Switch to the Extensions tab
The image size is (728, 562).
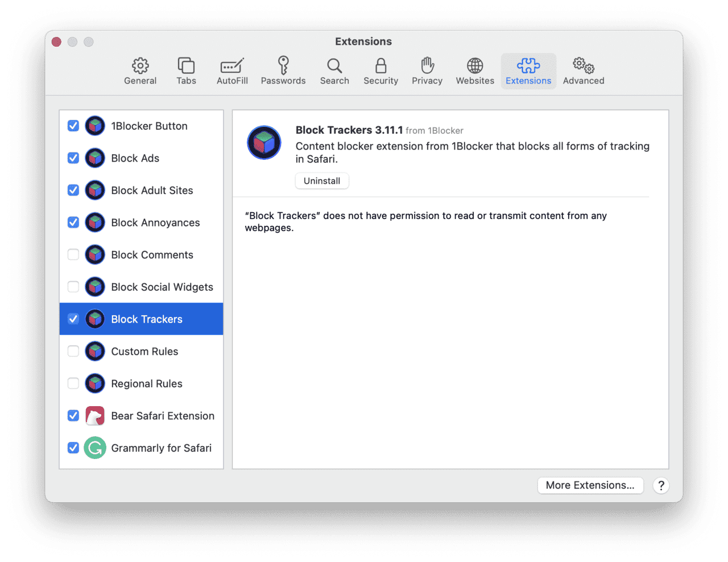tap(528, 69)
